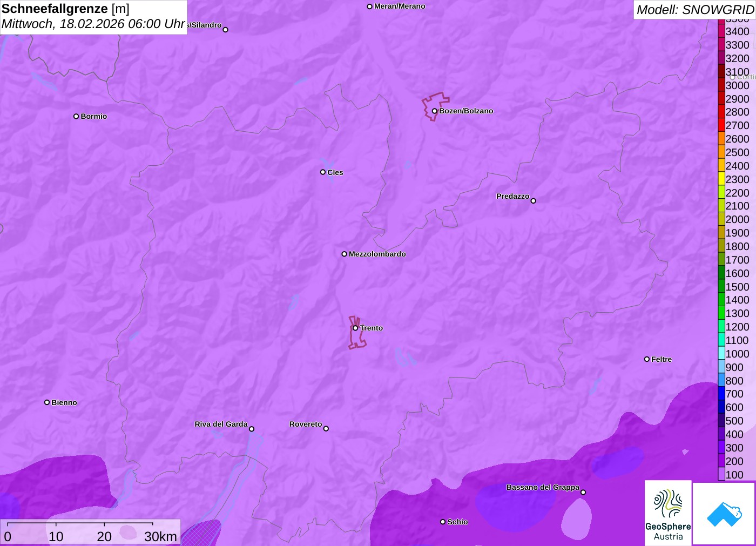Click the Cles map marker
The image size is (756, 546).
[x=323, y=172]
